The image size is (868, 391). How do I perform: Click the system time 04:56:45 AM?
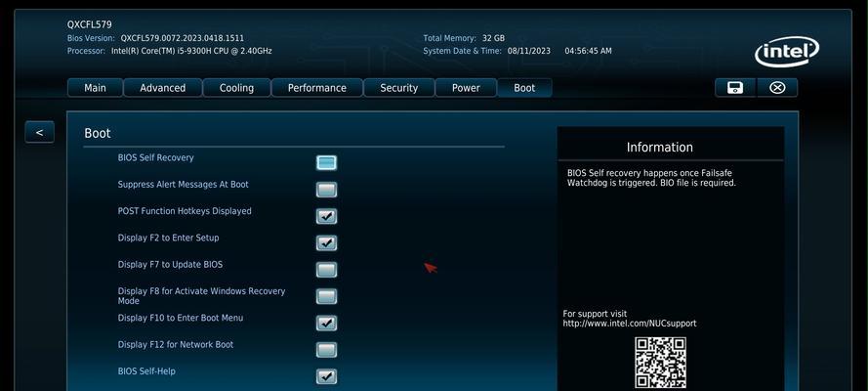[x=588, y=51]
